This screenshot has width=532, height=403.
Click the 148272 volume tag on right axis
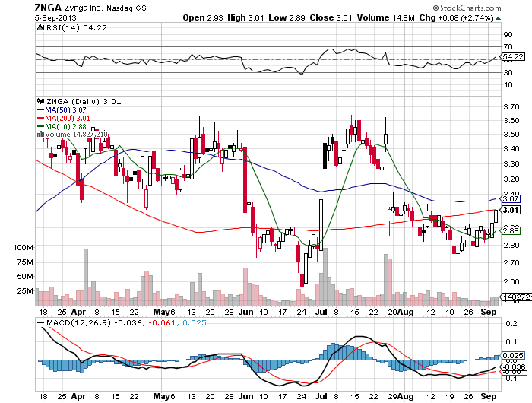tap(516, 297)
